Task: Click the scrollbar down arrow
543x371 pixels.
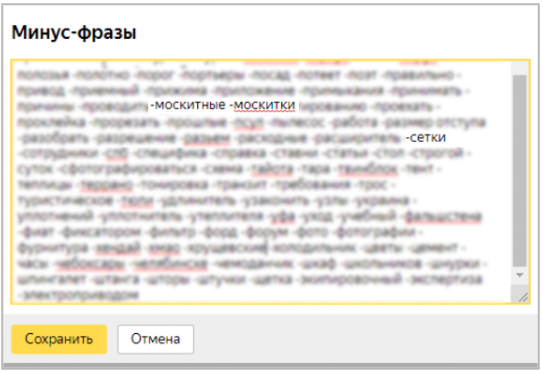Action: (519, 275)
